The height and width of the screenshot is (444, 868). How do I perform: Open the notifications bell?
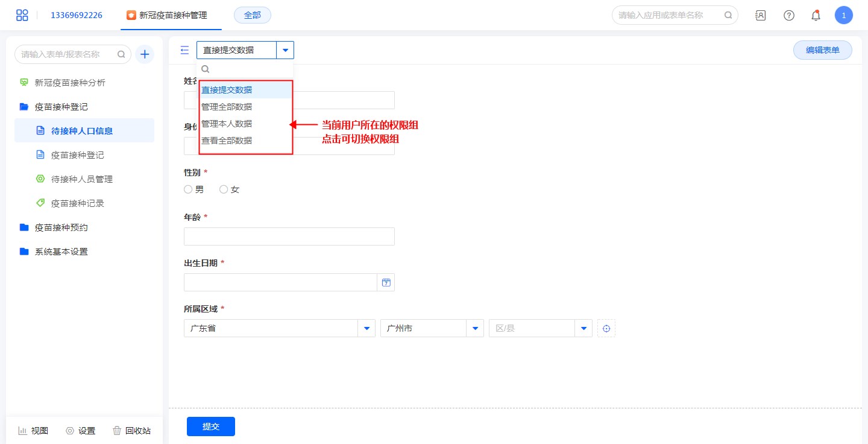point(816,15)
